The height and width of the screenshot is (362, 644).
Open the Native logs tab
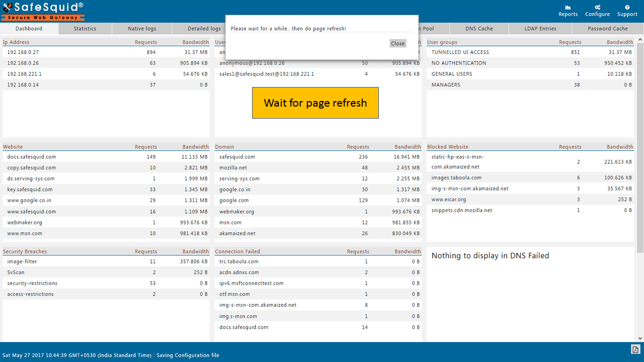[142, 29]
